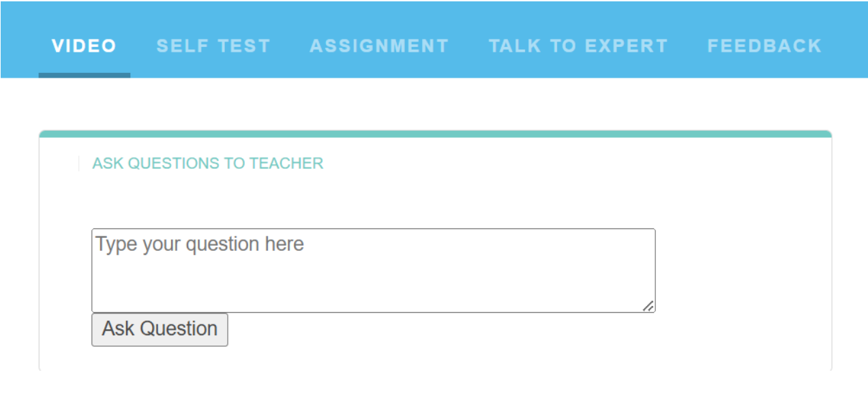Viewport: 868px width, 400px height.
Task: Click the small divider left of the heading
Action: 78,164
